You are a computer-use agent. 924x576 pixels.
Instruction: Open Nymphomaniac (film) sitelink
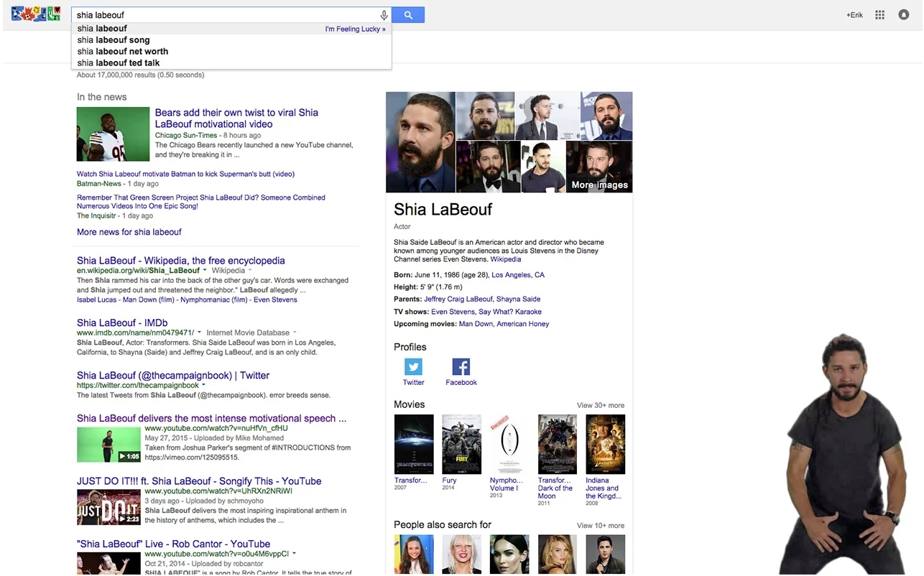click(213, 299)
